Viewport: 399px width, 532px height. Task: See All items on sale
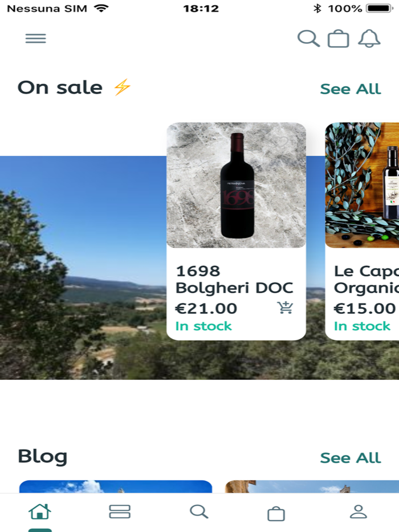pos(350,89)
